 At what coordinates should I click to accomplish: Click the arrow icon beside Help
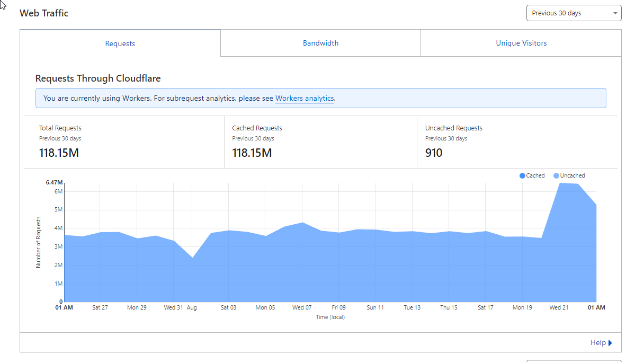click(x=610, y=343)
